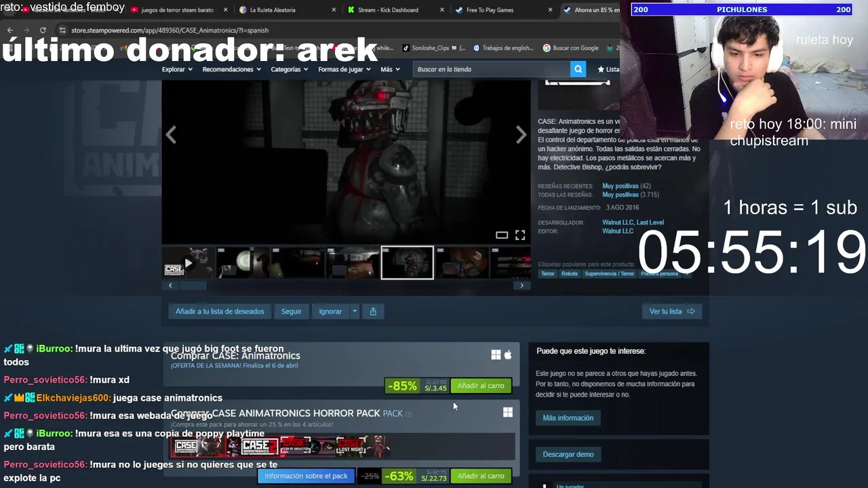Click the Ignorar button
The width and height of the screenshot is (868, 488).
pos(330,311)
